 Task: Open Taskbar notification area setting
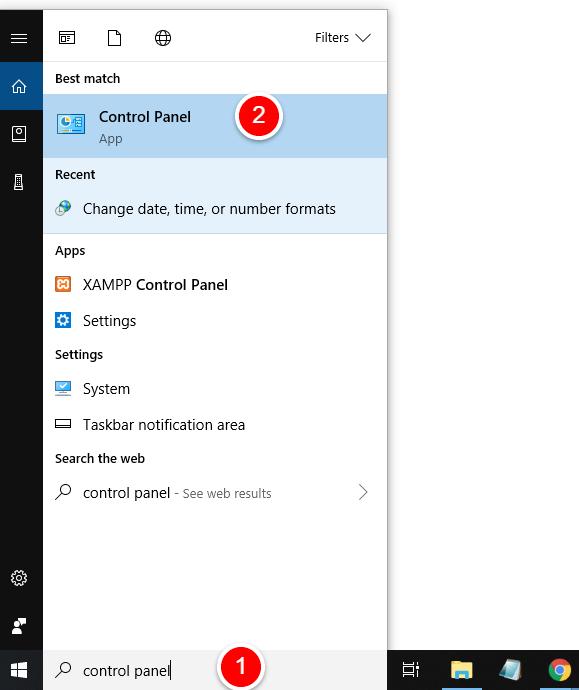coord(215,425)
